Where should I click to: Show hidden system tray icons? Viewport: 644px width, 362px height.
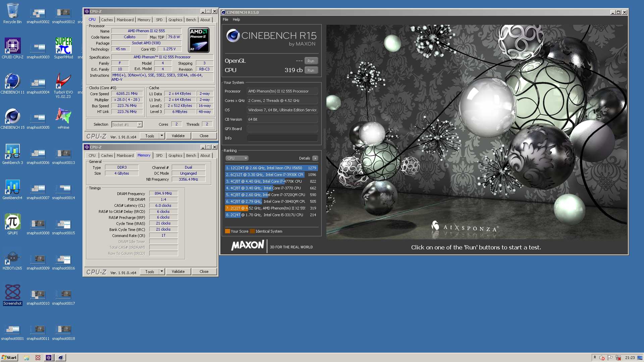pos(595,357)
